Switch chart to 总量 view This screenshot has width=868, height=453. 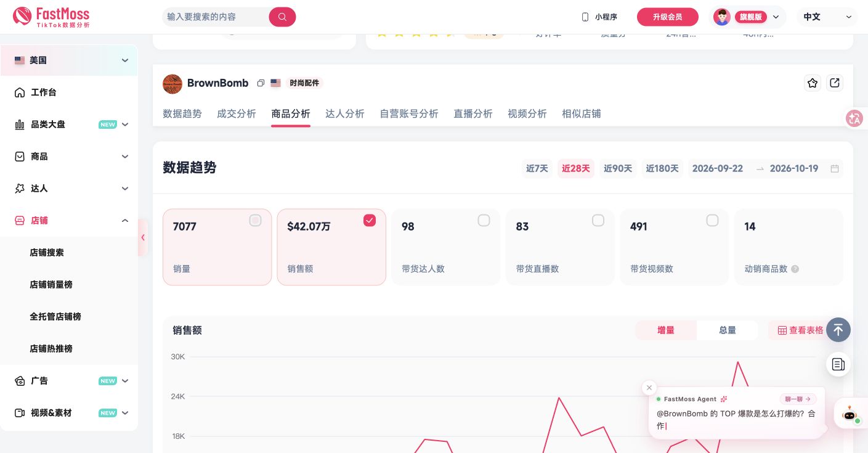click(x=728, y=330)
